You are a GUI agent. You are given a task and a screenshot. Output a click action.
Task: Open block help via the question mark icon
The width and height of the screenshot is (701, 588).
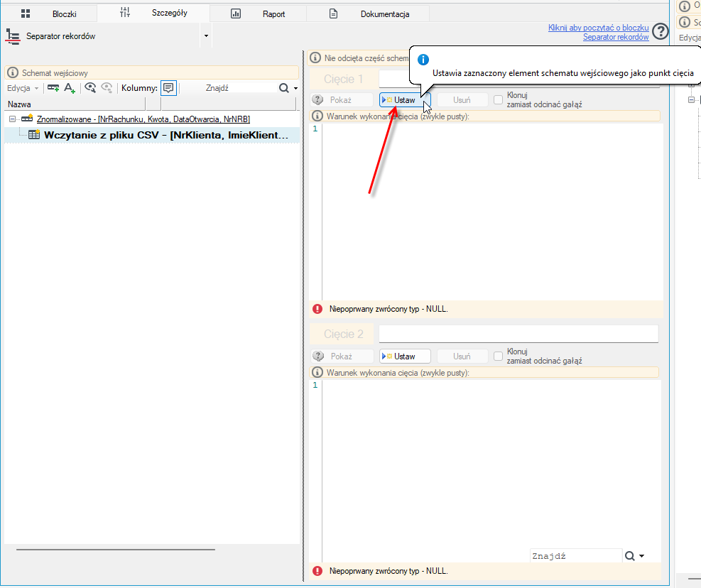[x=661, y=32]
